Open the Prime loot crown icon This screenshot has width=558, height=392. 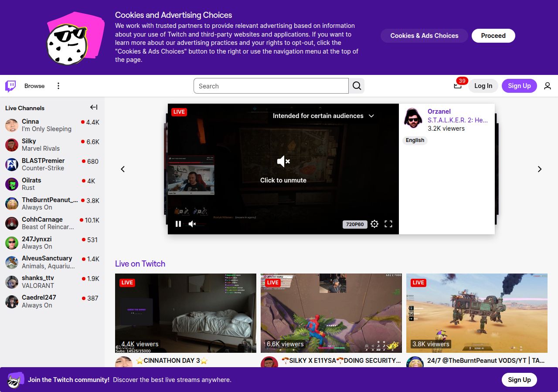click(x=457, y=86)
